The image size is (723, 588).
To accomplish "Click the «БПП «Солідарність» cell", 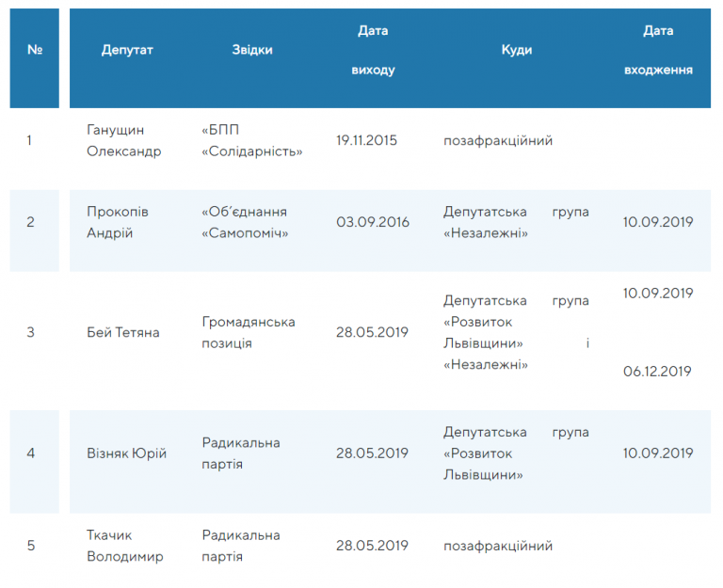I will click(x=251, y=140).
